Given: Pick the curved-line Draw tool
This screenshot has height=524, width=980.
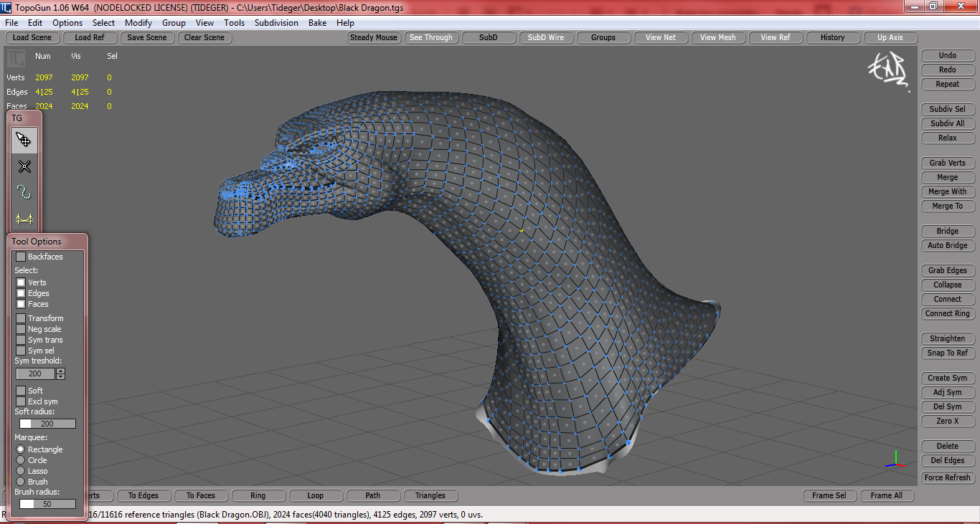Looking at the screenshot, I should click(x=24, y=193).
